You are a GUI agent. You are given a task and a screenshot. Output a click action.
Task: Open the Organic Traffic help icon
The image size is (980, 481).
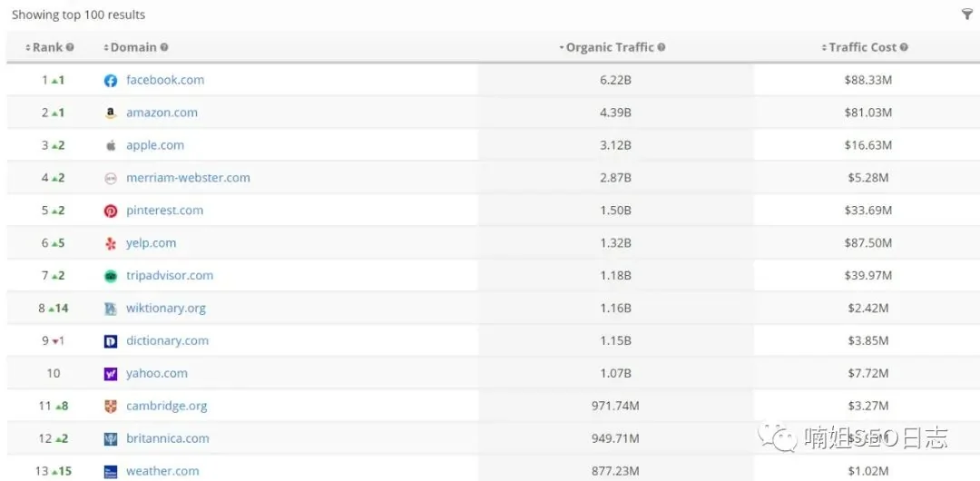click(x=661, y=47)
